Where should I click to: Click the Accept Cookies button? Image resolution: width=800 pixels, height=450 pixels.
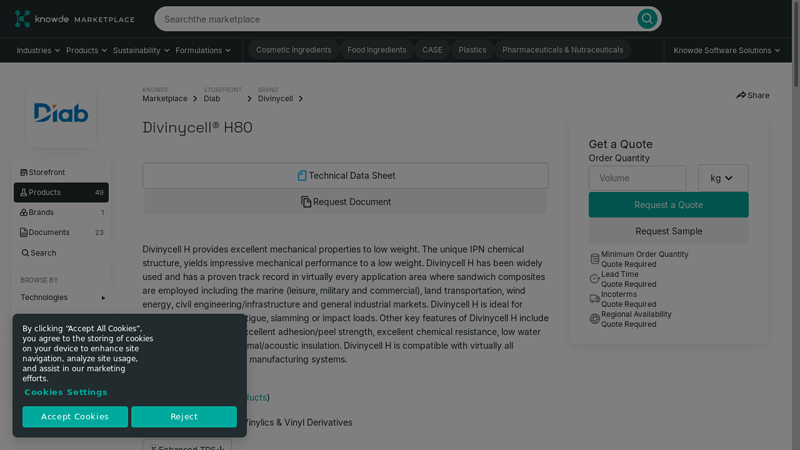point(75,416)
